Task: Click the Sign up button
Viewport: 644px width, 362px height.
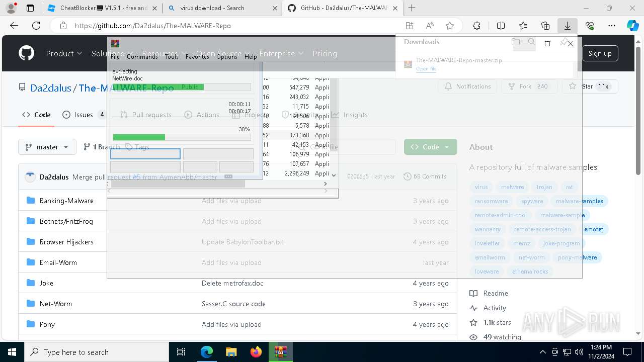Action: click(600, 53)
